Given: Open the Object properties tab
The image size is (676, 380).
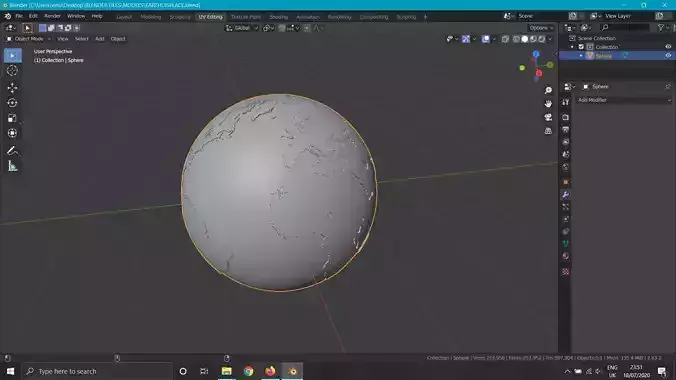Looking at the screenshot, I should (x=566, y=182).
